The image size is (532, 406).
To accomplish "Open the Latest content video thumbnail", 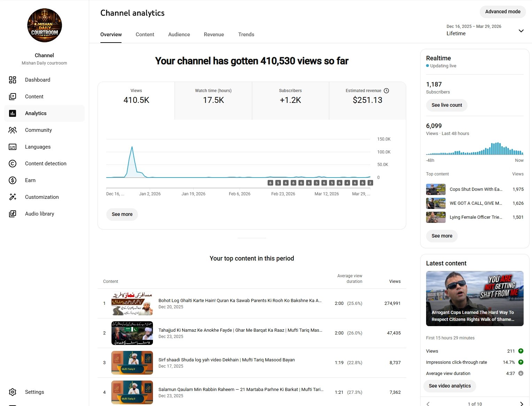I will click(475, 299).
